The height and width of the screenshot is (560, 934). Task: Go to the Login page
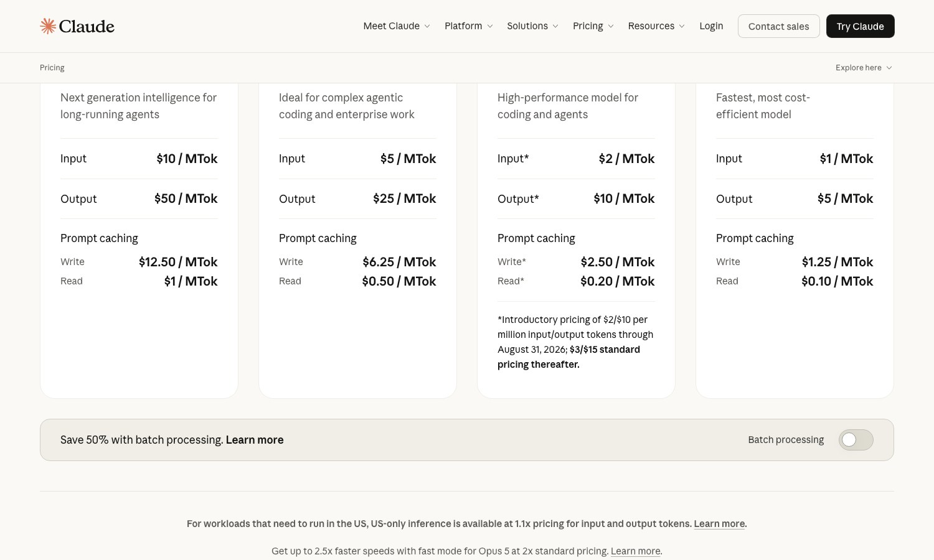click(x=711, y=26)
